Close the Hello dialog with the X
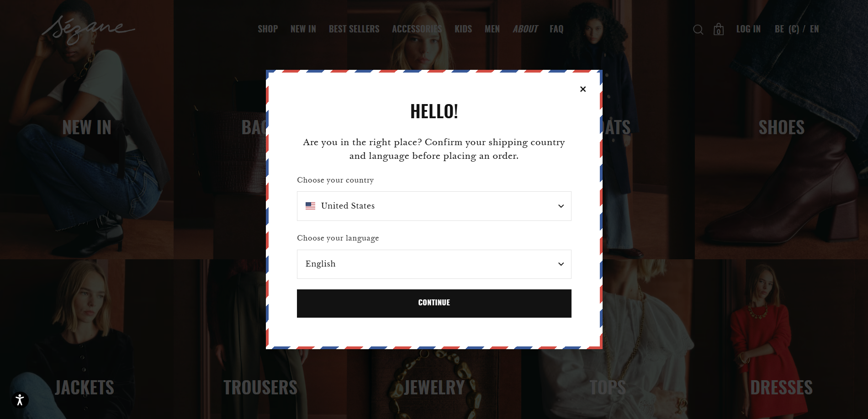The height and width of the screenshot is (419, 868). pos(583,89)
